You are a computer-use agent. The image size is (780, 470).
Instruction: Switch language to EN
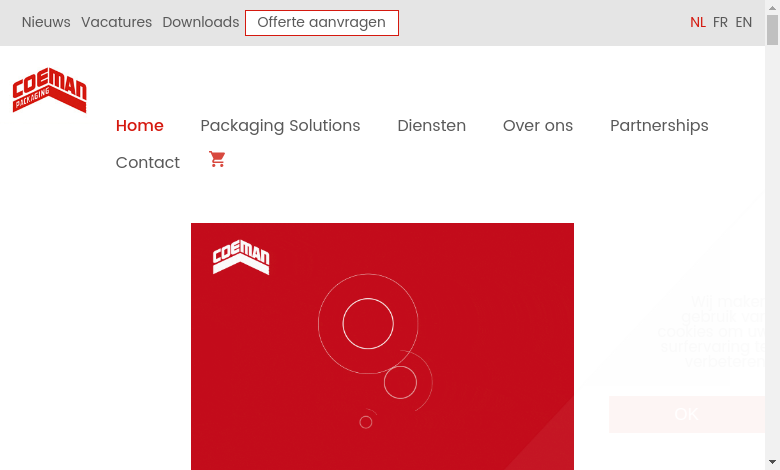pyautogui.click(x=743, y=22)
